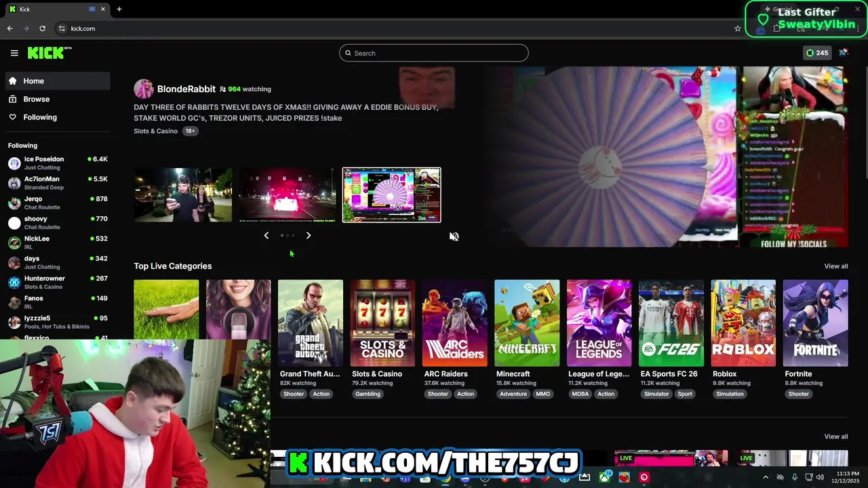The width and height of the screenshot is (868, 488).
Task: Click the Sport tag under EA Sports FC 26
Action: pos(685,394)
